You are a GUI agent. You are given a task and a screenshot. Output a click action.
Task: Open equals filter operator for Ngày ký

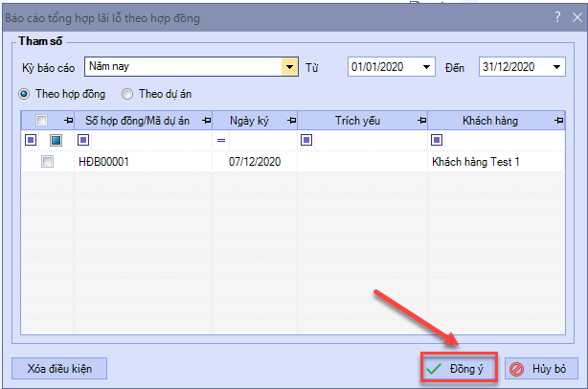(x=221, y=140)
